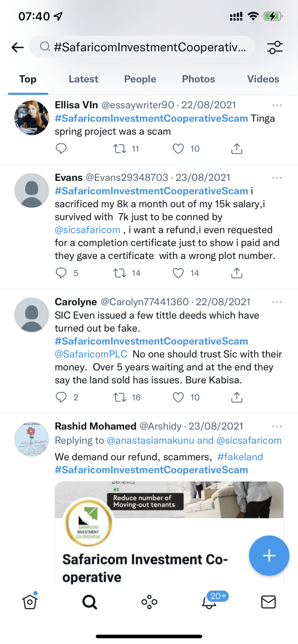Viewport: 298px width, 644px height.
Task: Open direct messages envelope icon
Action: coord(268,602)
